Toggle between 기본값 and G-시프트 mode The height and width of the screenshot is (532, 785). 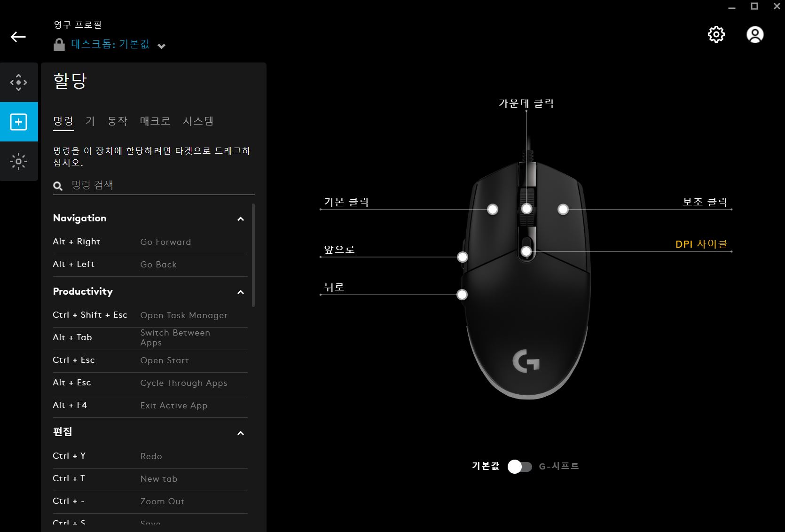click(519, 467)
